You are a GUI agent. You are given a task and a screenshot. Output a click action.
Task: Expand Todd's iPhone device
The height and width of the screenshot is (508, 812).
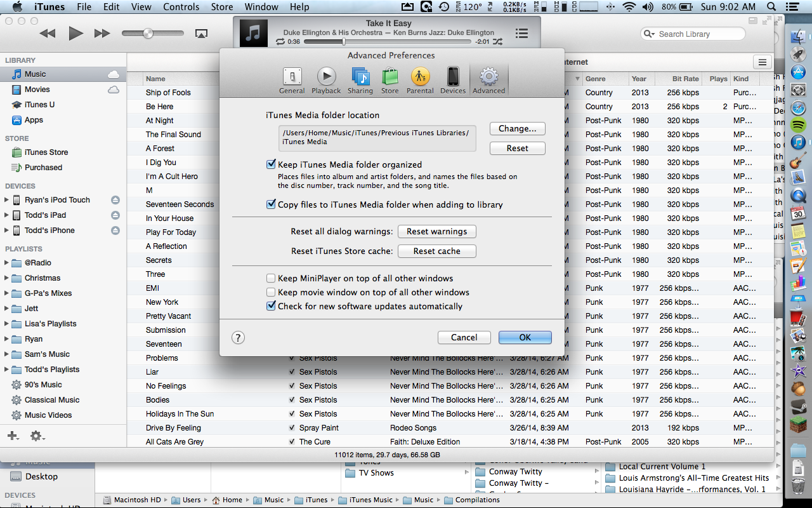6,231
